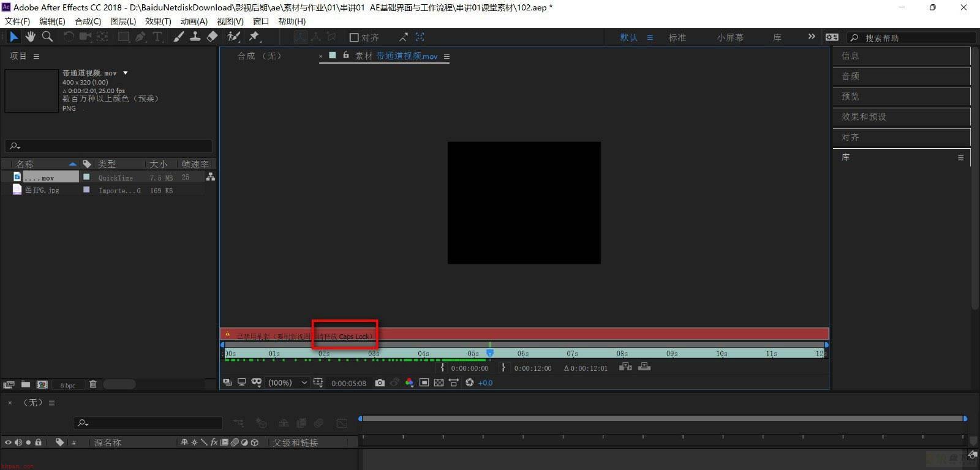Image resolution: width=980 pixels, height=470 pixels.
Task: Select the Pen tool
Action: click(140, 37)
